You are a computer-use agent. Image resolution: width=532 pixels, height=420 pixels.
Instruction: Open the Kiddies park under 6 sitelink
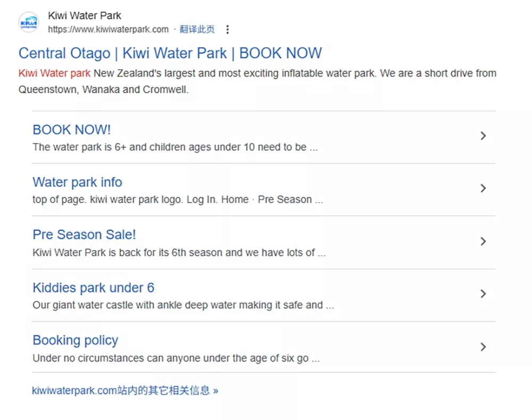[93, 288]
